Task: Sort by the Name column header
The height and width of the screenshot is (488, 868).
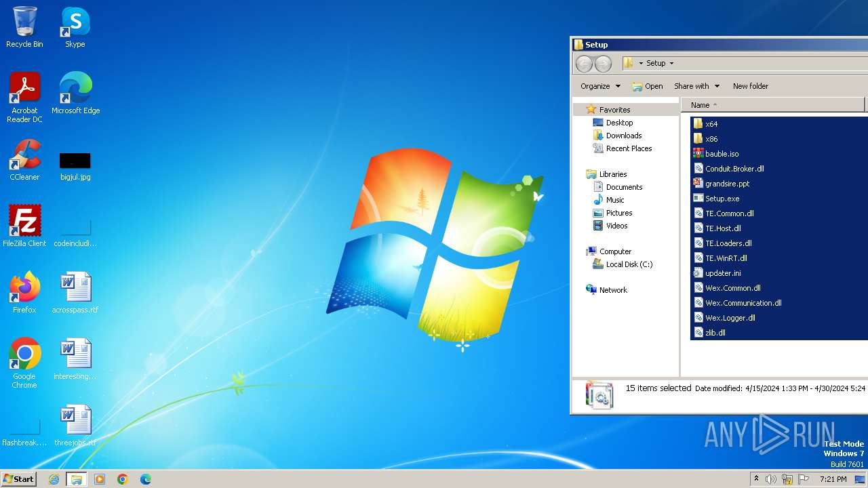Action: click(773, 105)
